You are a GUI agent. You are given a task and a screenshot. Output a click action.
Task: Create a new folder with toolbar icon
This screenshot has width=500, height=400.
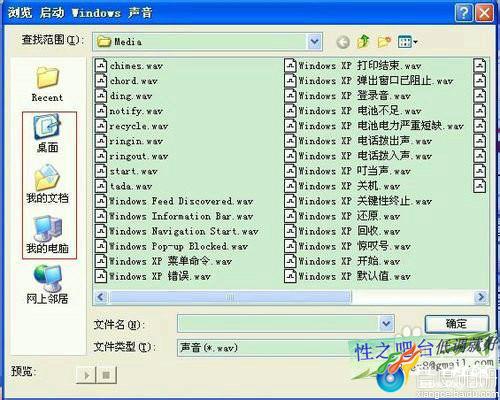click(x=384, y=42)
